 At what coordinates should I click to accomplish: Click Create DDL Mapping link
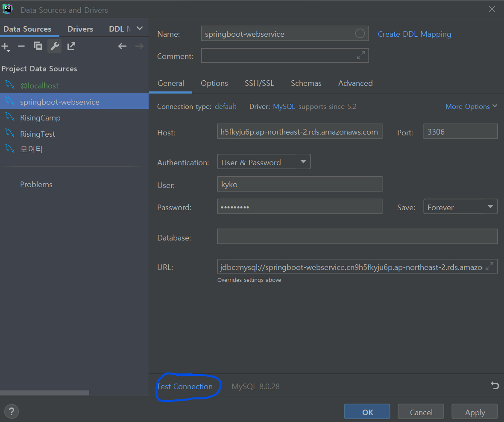414,34
